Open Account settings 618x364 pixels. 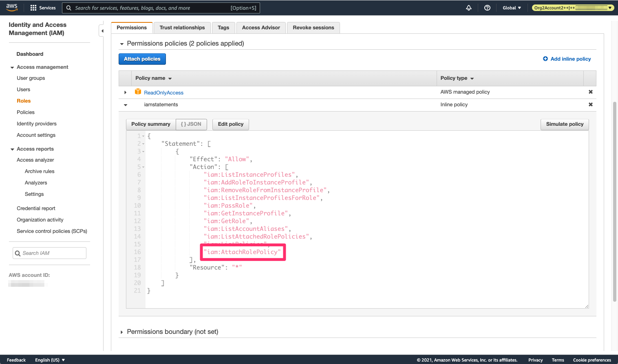(36, 135)
